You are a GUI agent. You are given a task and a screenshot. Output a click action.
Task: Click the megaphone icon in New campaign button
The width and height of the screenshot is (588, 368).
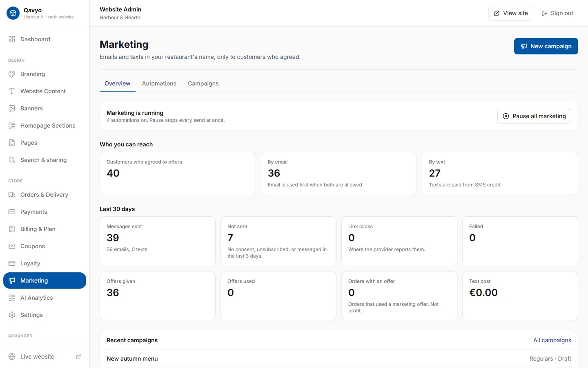pyautogui.click(x=524, y=46)
